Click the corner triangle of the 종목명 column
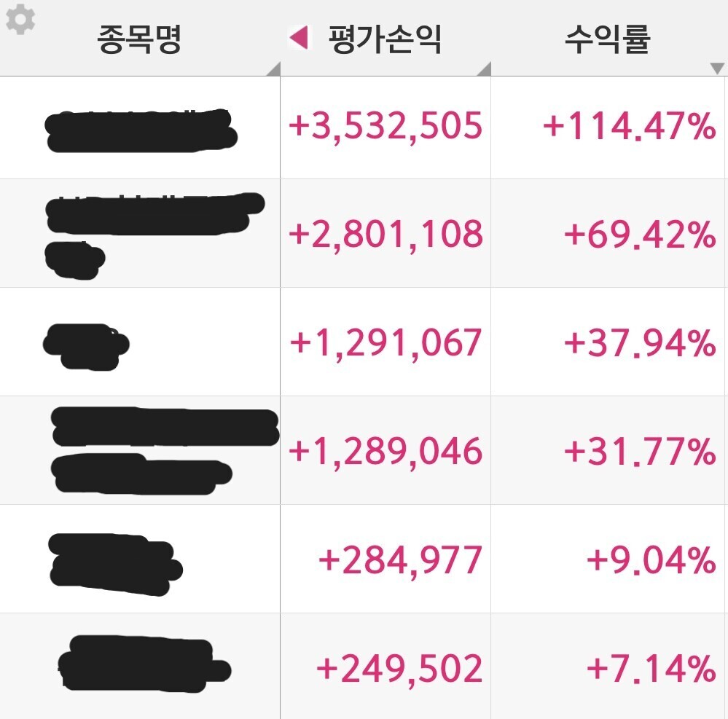728x719 pixels. click(x=274, y=68)
